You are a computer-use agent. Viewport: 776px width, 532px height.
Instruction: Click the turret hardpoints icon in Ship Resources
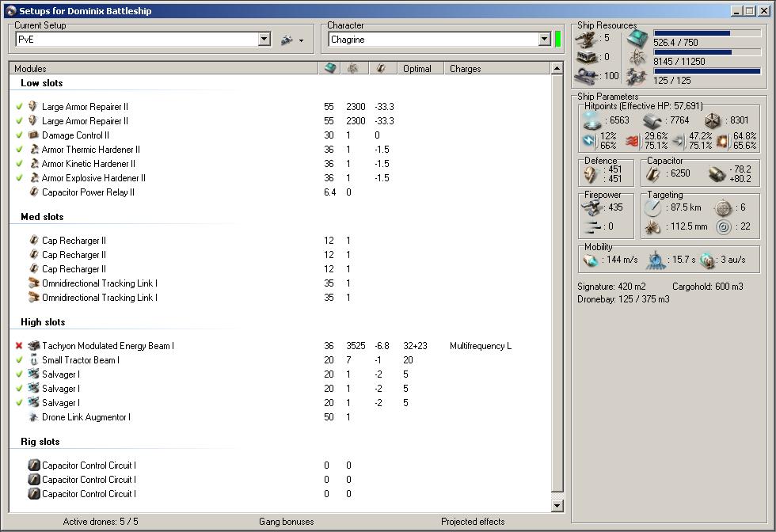587,39
